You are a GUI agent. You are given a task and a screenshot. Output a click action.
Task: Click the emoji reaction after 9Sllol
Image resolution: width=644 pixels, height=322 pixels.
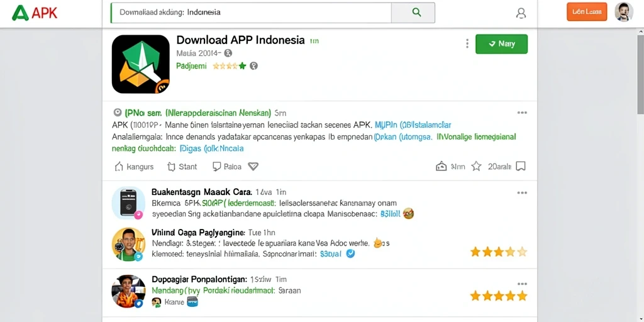pyautogui.click(x=408, y=213)
